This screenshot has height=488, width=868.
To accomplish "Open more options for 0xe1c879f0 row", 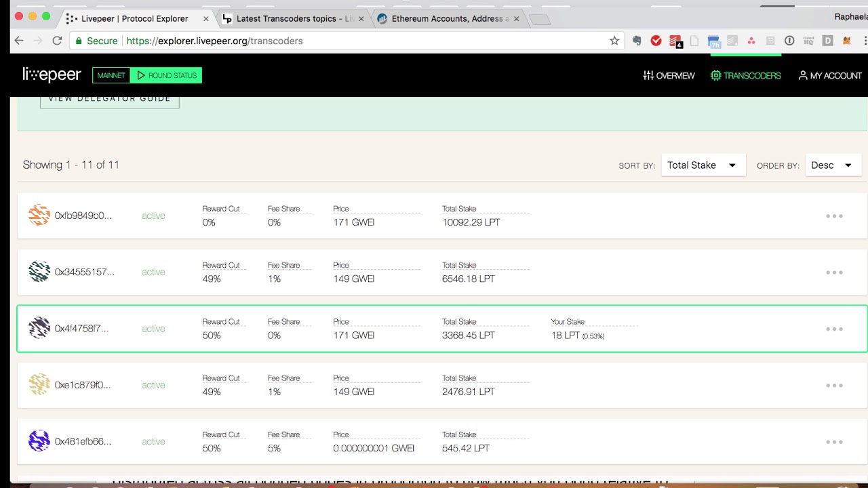I will 834,385.
